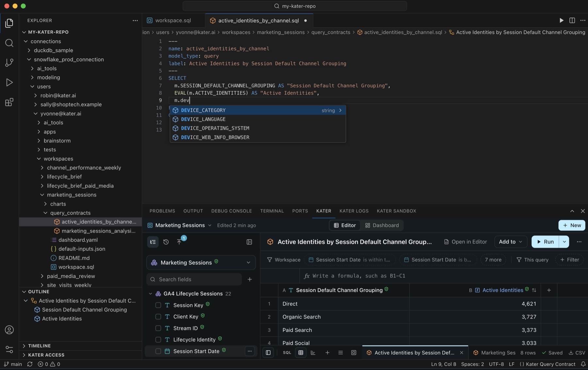Switch to the workspace.sql editor tab
Viewport: 588px width, 370px height.
(173, 20)
